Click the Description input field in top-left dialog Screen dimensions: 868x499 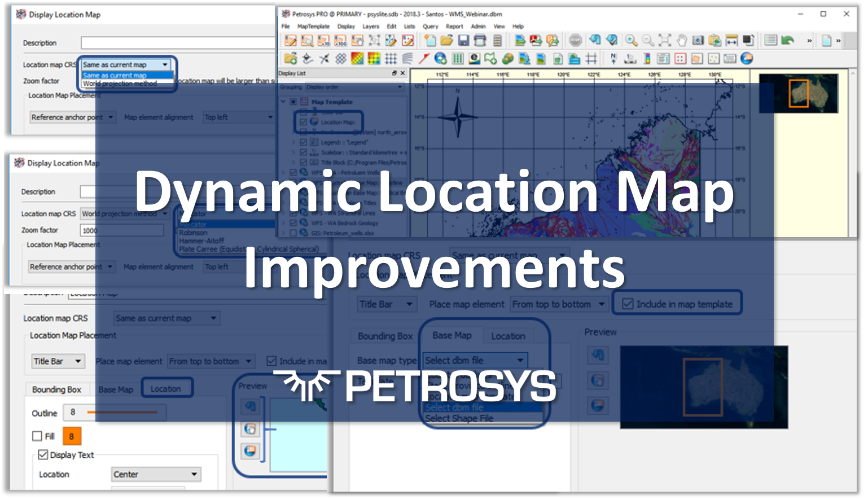point(178,43)
